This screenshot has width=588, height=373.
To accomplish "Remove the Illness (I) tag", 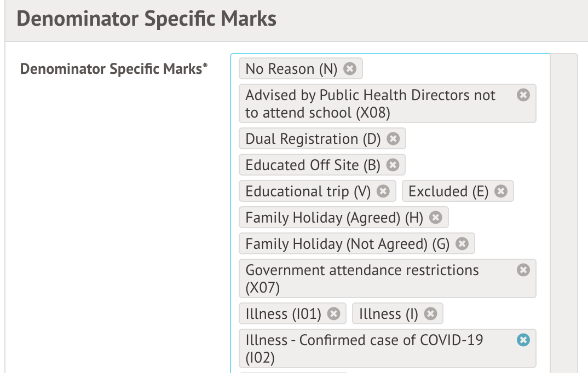I will [x=430, y=314].
